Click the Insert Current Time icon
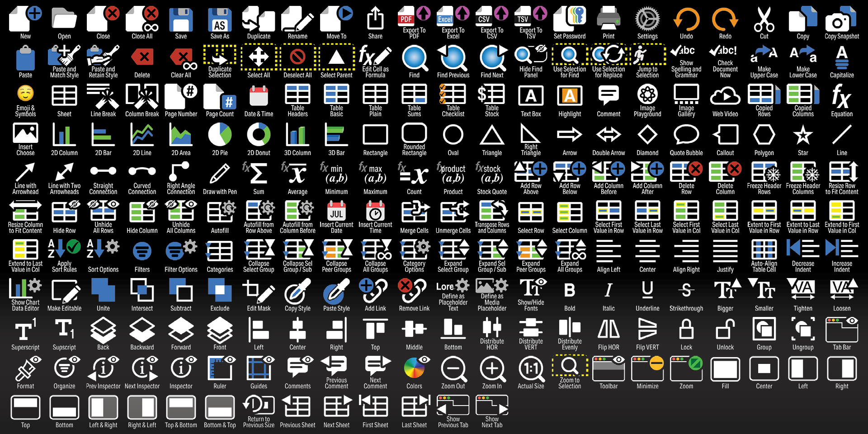The width and height of the screenshot is (868, 434). [375, 211]
